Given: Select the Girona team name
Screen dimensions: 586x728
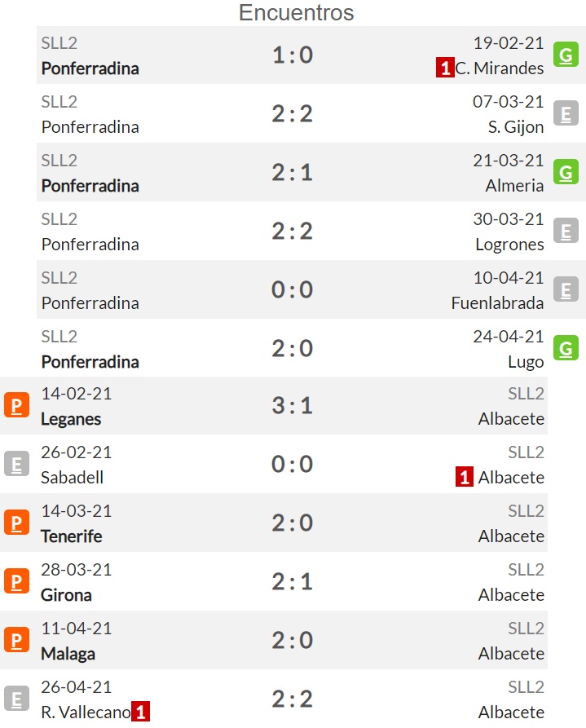Looking at the screenshot, I should tap(66, 595).
